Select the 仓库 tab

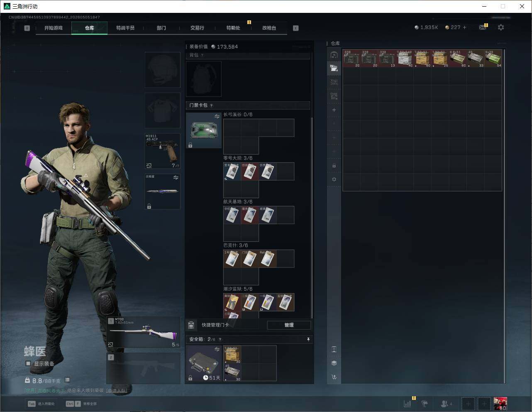[90, 28]
